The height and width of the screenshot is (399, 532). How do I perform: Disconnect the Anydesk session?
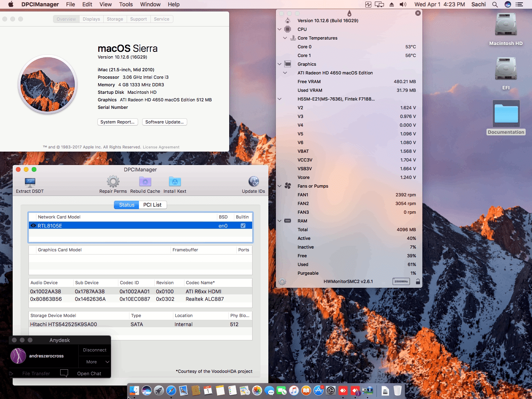click(x=95, y=350)
